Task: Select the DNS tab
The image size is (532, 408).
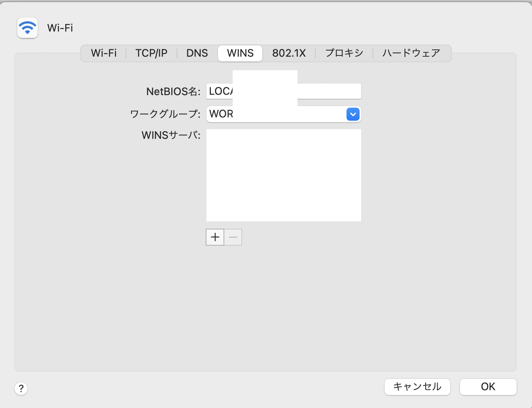Action: [197, 53]
